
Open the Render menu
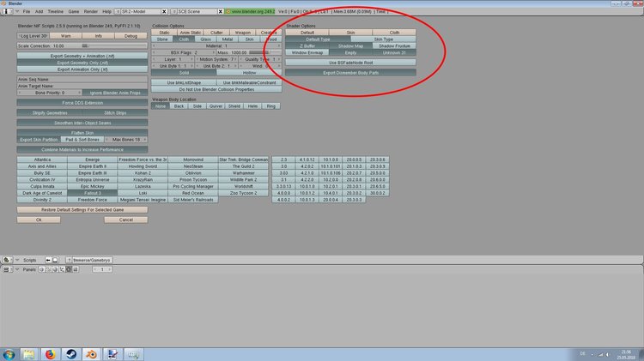pos(91,11)
